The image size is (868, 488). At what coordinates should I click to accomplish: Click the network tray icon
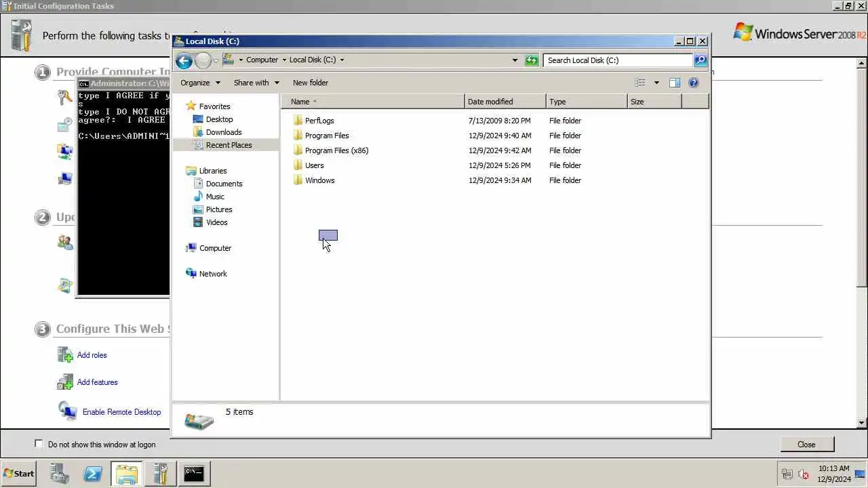(x=787, y=474)
